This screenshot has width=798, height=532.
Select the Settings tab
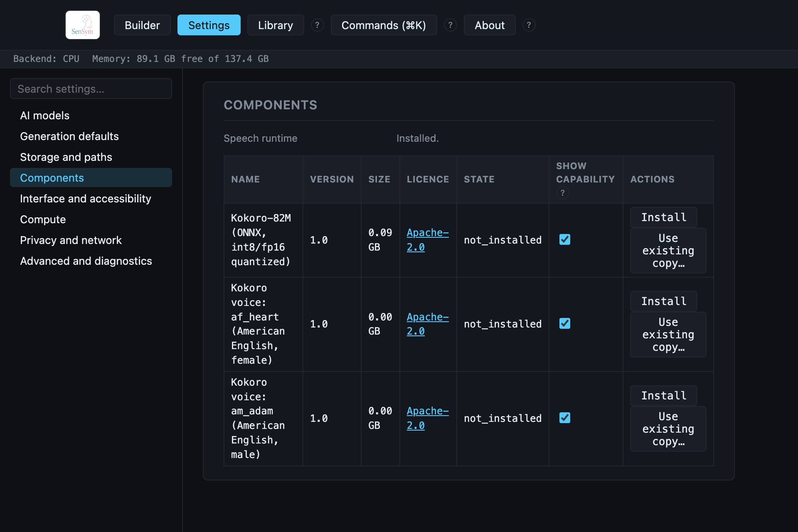tap(209, 25)
